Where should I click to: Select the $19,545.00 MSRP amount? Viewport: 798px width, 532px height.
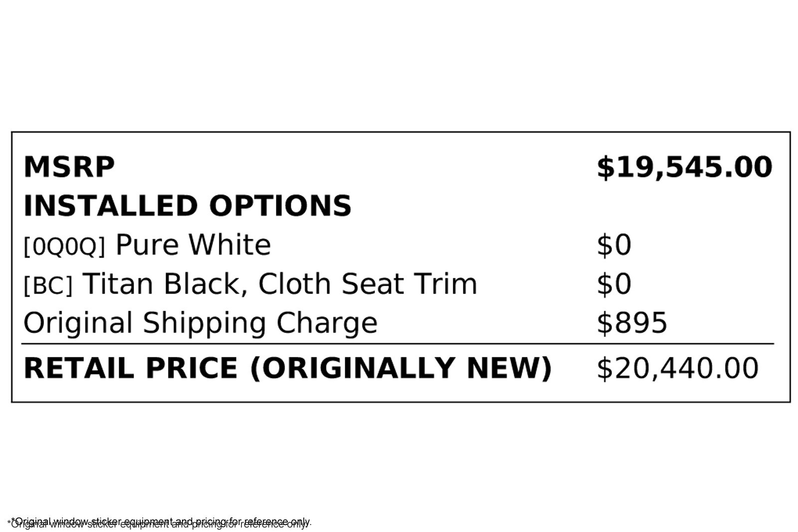pyautogui.click(x=684, y=167)
